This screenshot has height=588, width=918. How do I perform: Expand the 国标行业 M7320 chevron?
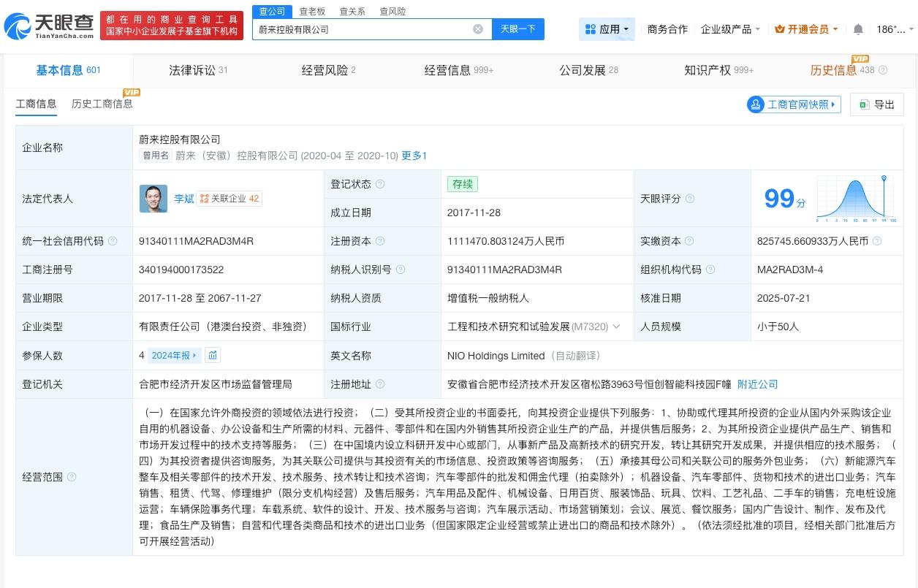(x=617, y=327)
